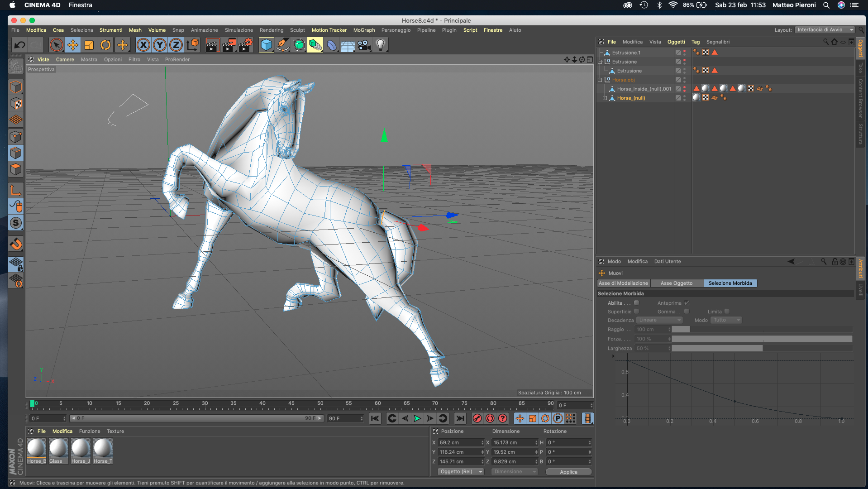Toggle visibility dots for Estrusione.1

point(684,53)
